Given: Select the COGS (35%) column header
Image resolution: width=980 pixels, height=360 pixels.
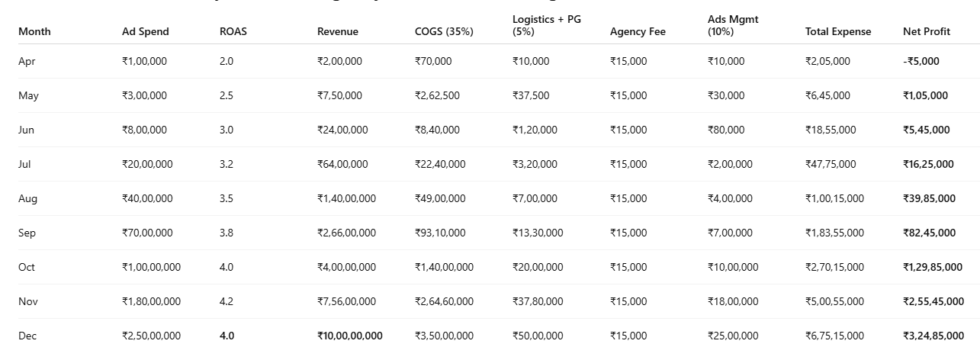Looking at the screenshot, I should tap(444, 31).
